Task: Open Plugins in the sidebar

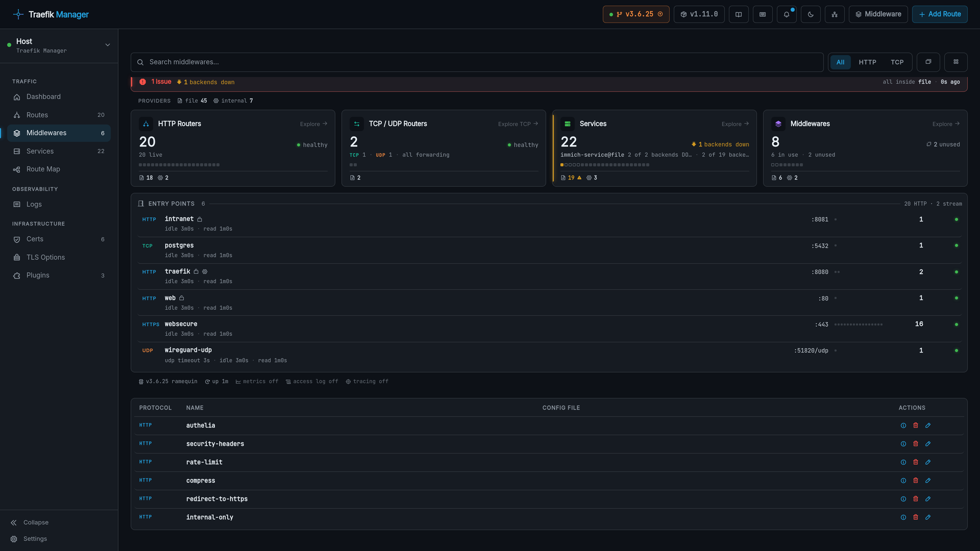Action: pyautogui.click(x=59, y=275)
